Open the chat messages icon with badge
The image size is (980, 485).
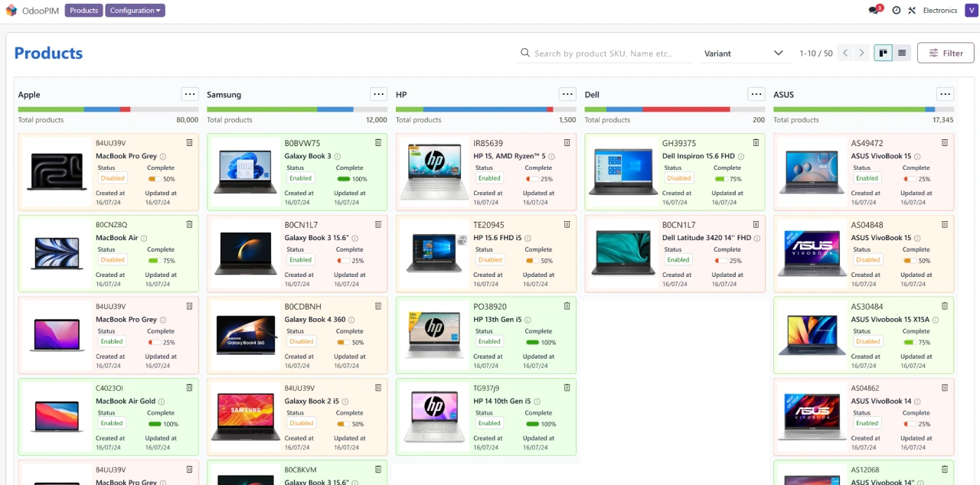click(874, 11)
